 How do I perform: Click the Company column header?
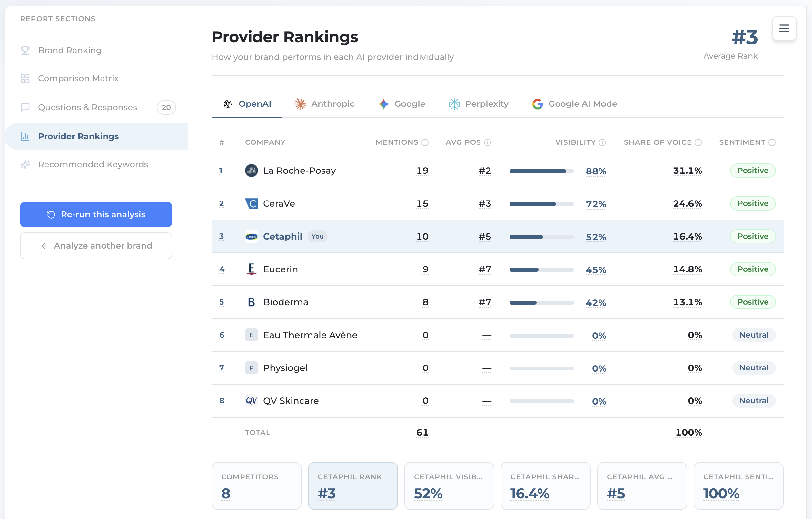coord(265,142)
